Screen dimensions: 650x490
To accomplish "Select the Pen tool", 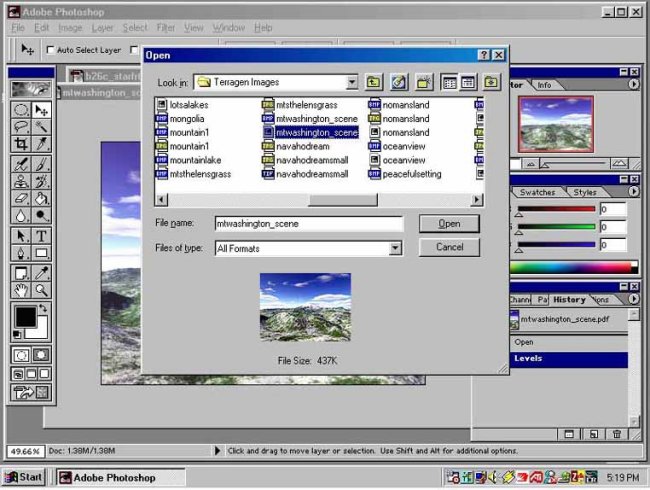I will click(x=21, y=253).
